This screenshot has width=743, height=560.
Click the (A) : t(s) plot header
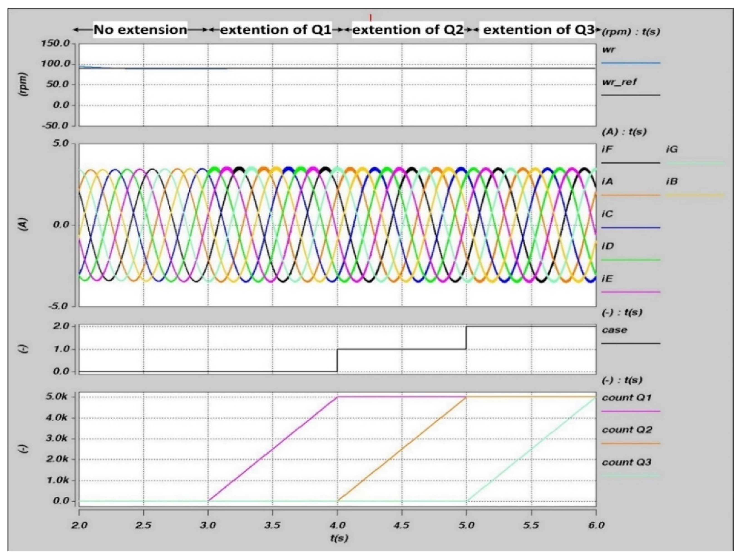pyautogui.click(x=624, y=132)
